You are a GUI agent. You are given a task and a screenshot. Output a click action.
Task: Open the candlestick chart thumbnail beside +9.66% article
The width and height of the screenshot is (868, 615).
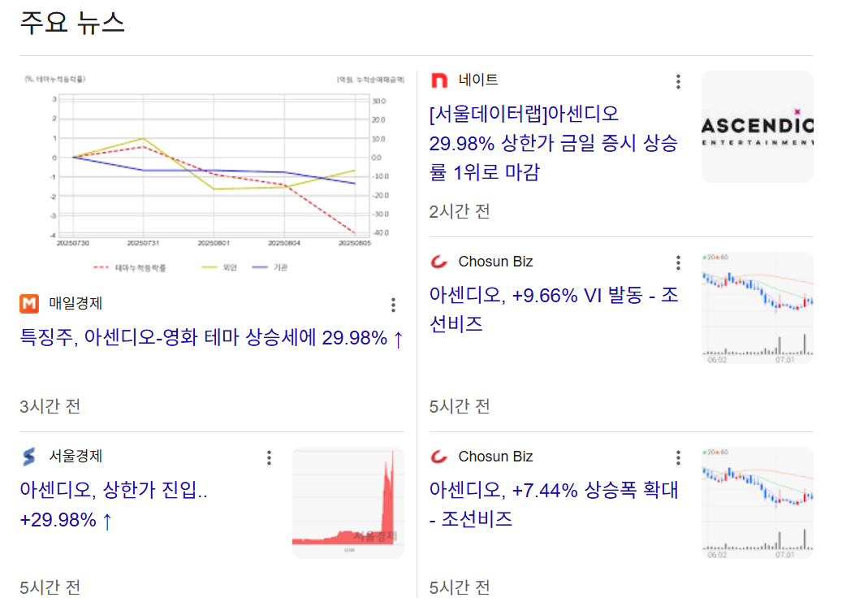coord(758,308)
